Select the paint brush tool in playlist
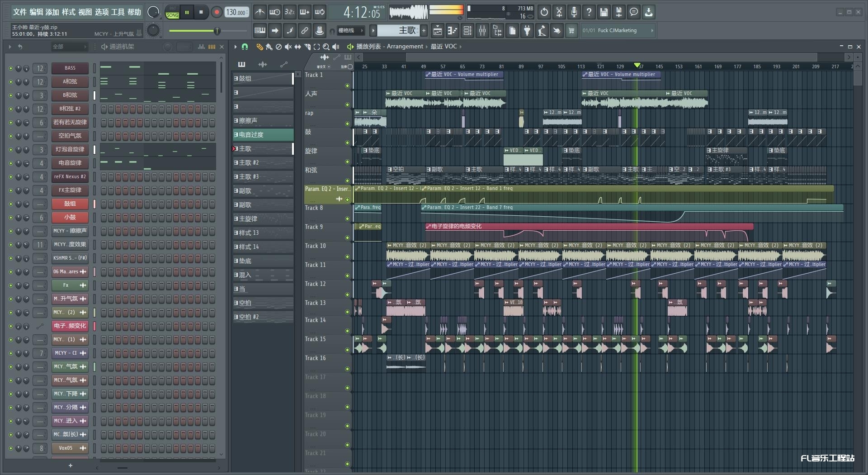Screen dimensions: 868x475 269,47
